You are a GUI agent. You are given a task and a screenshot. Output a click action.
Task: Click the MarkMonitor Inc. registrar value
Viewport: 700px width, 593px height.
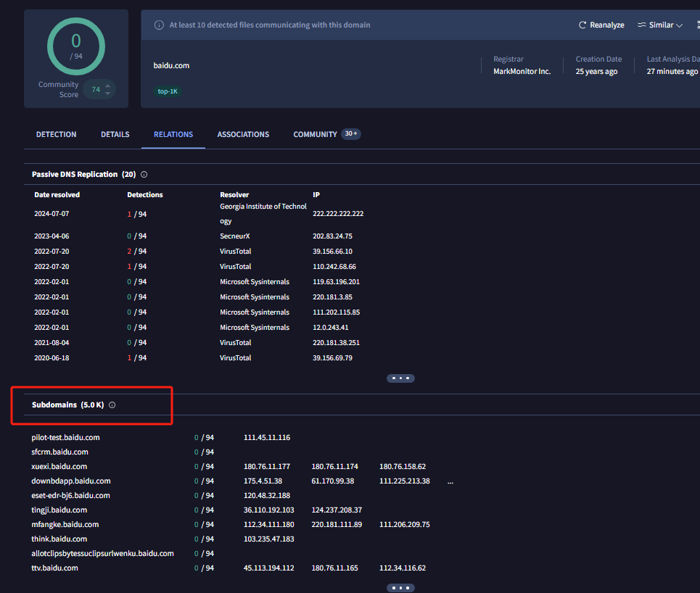pos(522,71)
